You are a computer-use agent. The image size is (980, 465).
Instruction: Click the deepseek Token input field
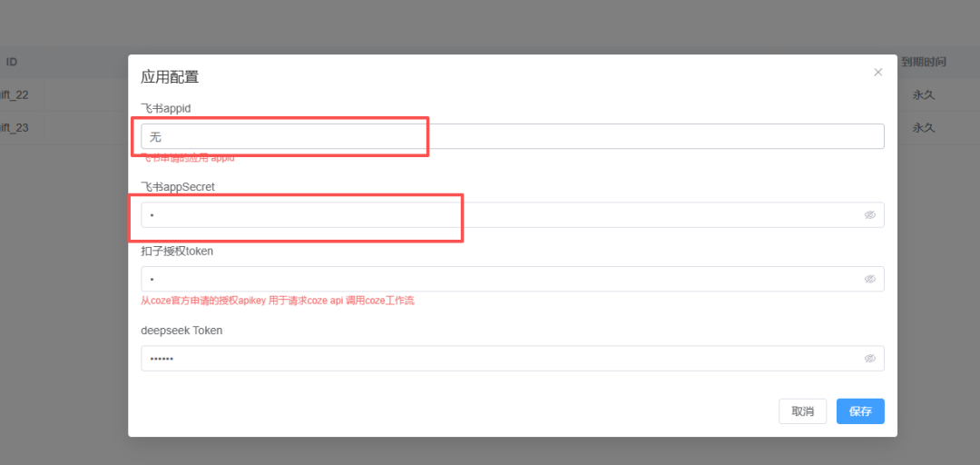513,359
